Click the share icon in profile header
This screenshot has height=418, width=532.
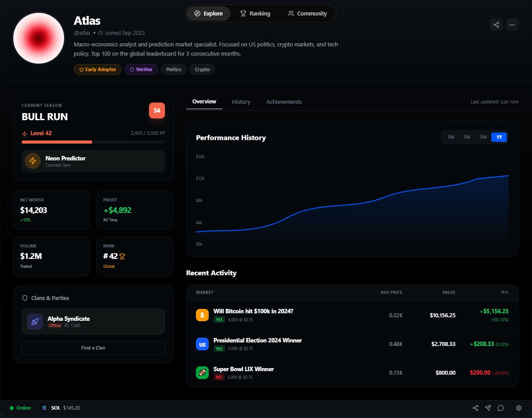[496, 25]
